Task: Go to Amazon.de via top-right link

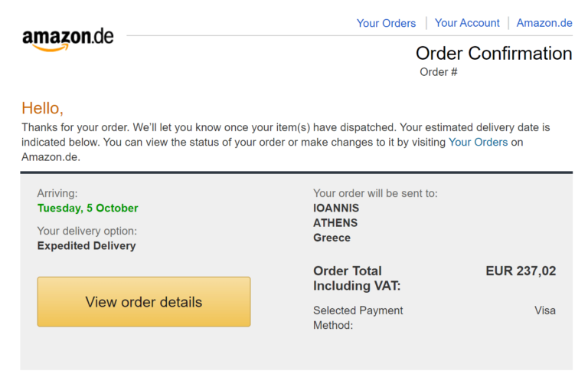Action: pos(544,23)
